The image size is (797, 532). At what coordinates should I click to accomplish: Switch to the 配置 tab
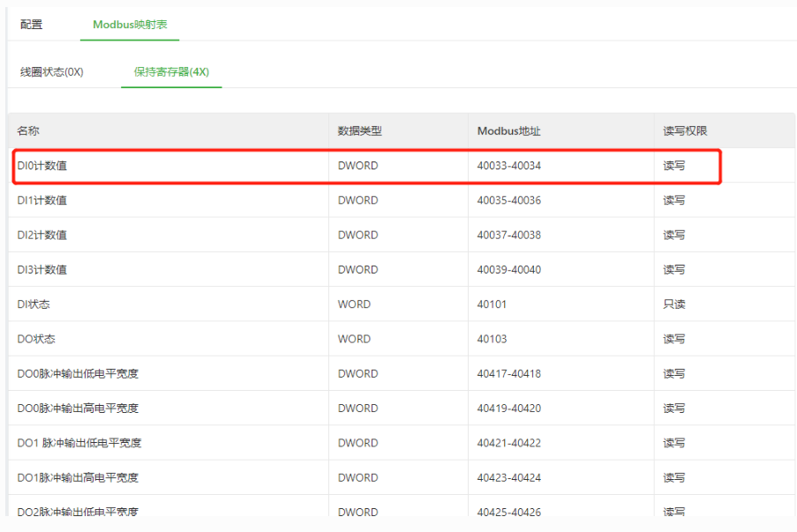click(31, 25)
